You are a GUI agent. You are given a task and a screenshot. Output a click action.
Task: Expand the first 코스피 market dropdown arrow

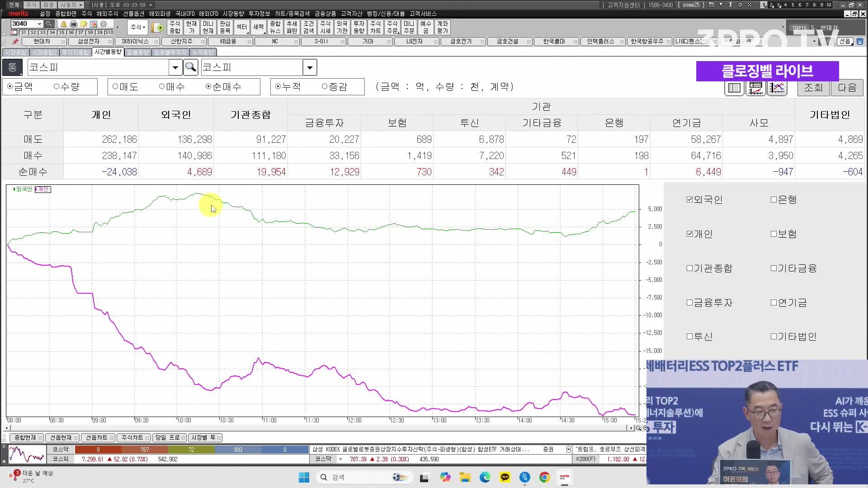175,68
